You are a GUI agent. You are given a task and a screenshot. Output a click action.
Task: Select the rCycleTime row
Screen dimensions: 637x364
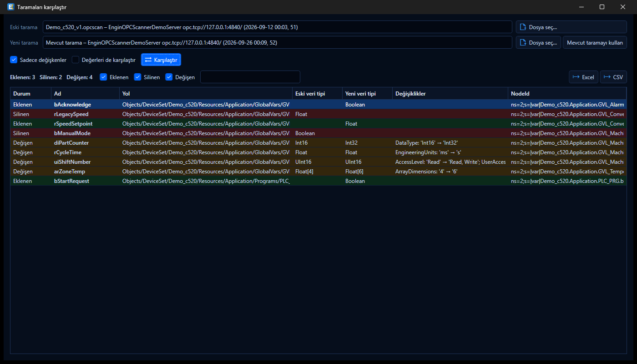(x=318, y=152)
